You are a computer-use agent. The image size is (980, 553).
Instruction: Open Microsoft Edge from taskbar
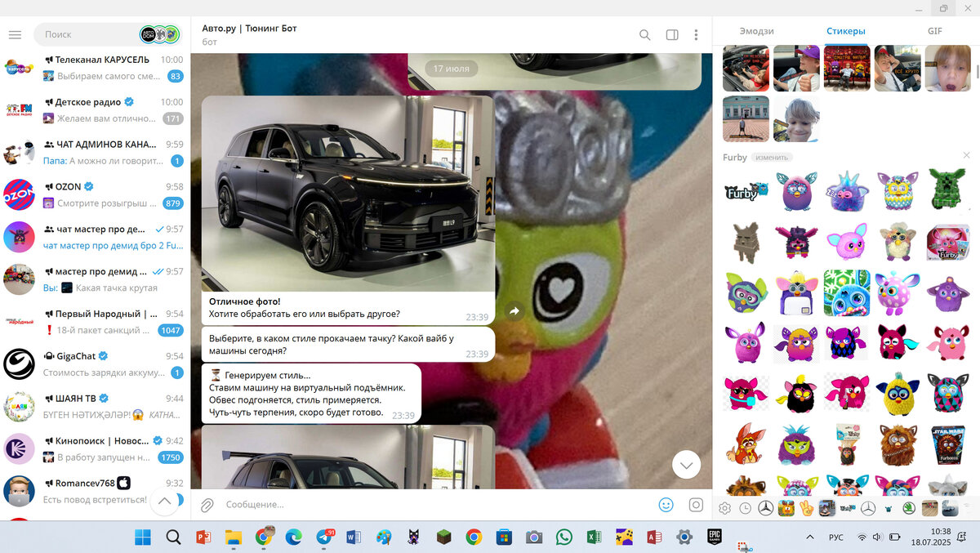[293, 537]
